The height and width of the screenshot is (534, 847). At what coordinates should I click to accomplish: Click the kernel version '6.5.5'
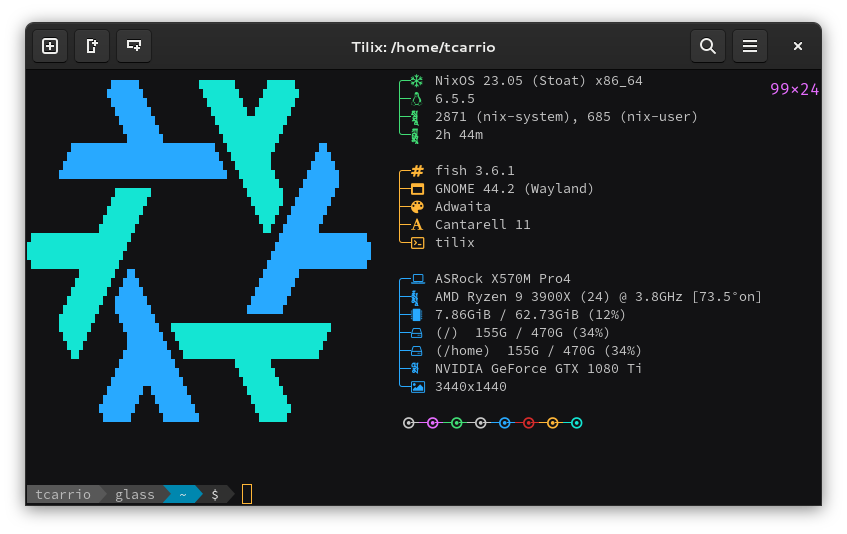(455, 99)
